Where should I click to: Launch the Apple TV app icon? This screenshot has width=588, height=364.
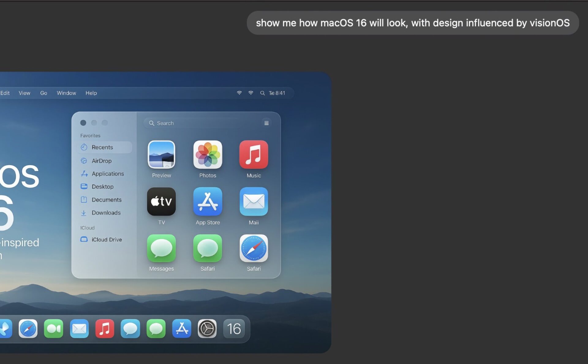coord(161,201)
